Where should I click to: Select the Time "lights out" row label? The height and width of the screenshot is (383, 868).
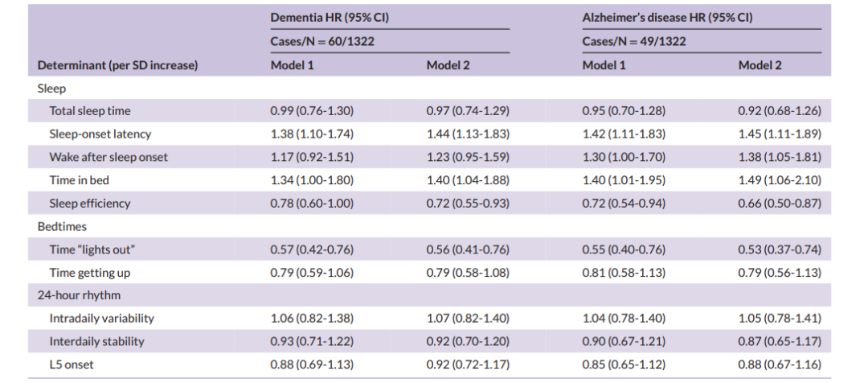(92, 250)
